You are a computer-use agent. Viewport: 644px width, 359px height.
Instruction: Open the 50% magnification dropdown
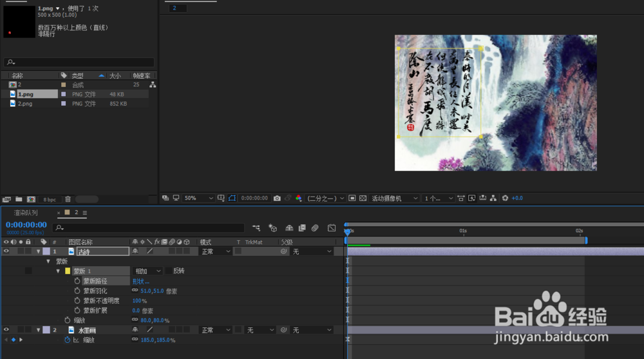198,199
